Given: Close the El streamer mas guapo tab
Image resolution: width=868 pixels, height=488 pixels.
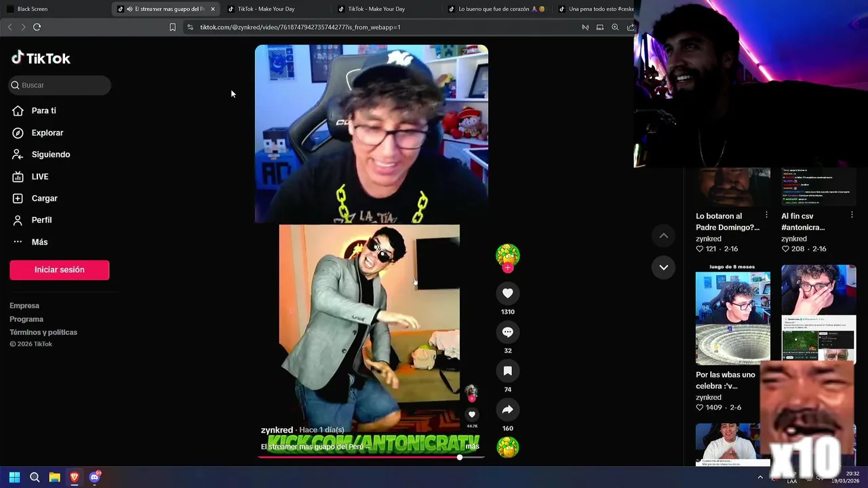Looking at the screenshot, I should coord(213,9).
